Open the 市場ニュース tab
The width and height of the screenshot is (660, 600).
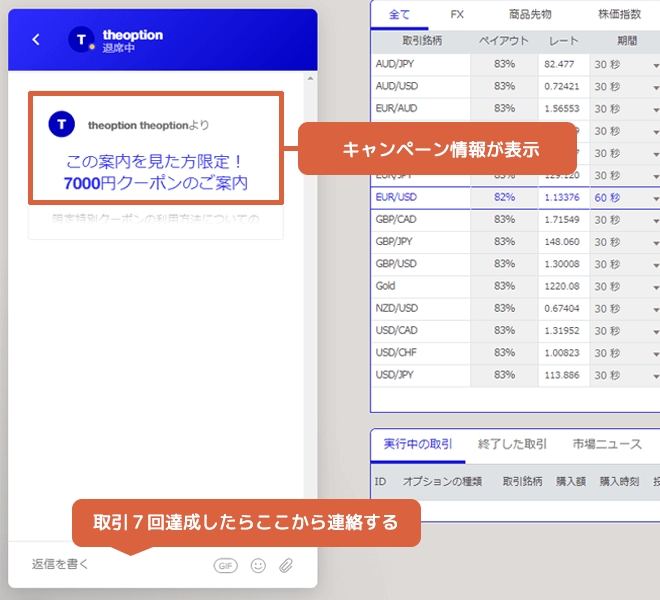(607, 444)
